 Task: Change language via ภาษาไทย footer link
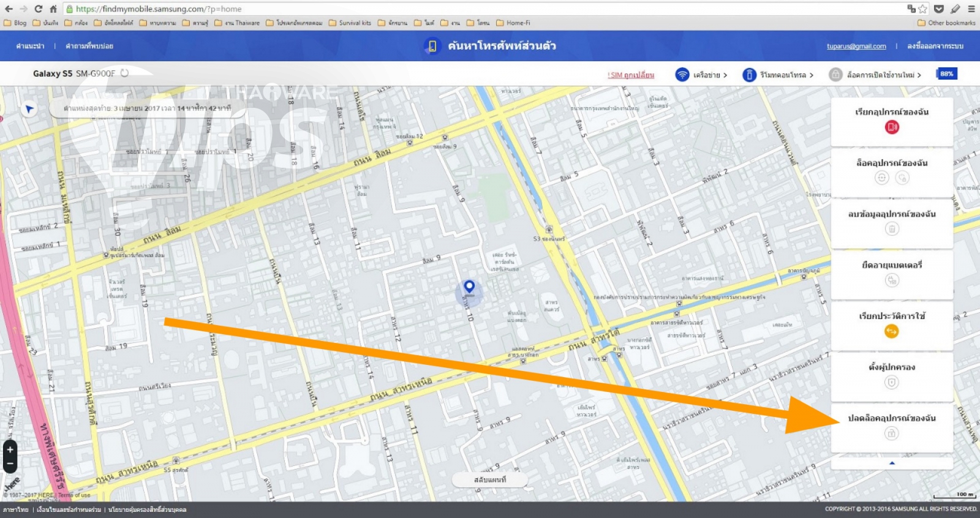15,509
